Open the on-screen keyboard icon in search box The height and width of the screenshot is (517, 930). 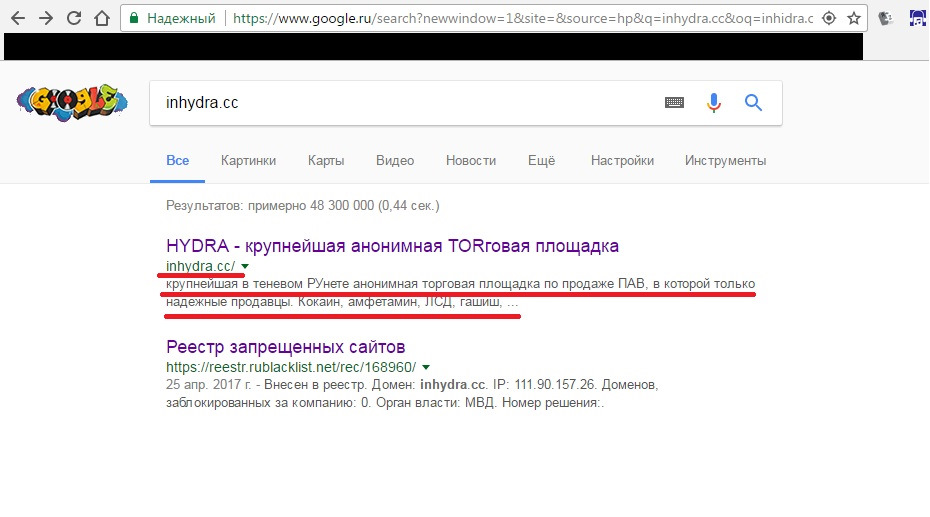674,103
